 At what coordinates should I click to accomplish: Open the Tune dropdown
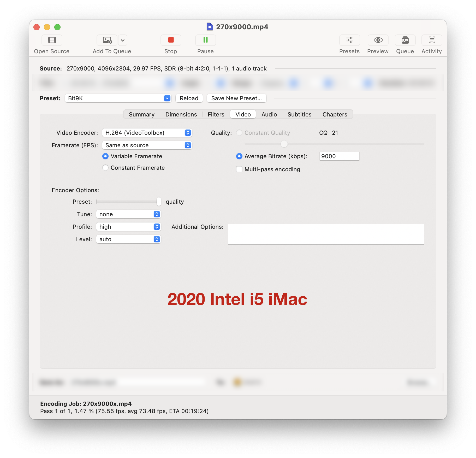(129, 214)
